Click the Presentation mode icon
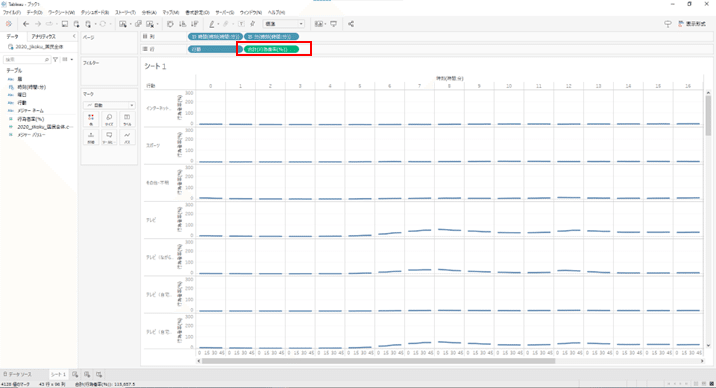The width and height of the screenshot is (716, 388). (x=334, y=24)
